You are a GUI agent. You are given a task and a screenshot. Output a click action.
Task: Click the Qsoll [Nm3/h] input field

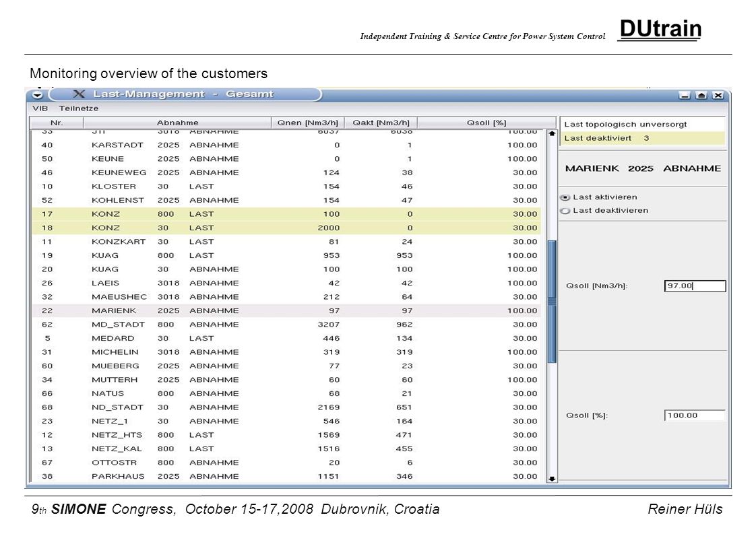[695, 286]
